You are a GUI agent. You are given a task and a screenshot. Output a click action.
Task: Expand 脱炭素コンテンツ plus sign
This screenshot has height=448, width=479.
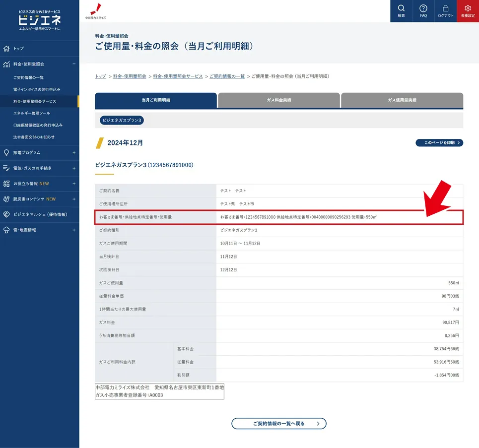pyautogui.click(x=74, y=199)
